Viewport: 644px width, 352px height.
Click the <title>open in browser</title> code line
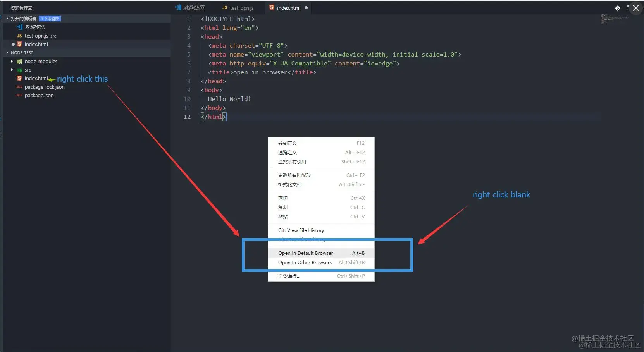(x=262, y=72)
